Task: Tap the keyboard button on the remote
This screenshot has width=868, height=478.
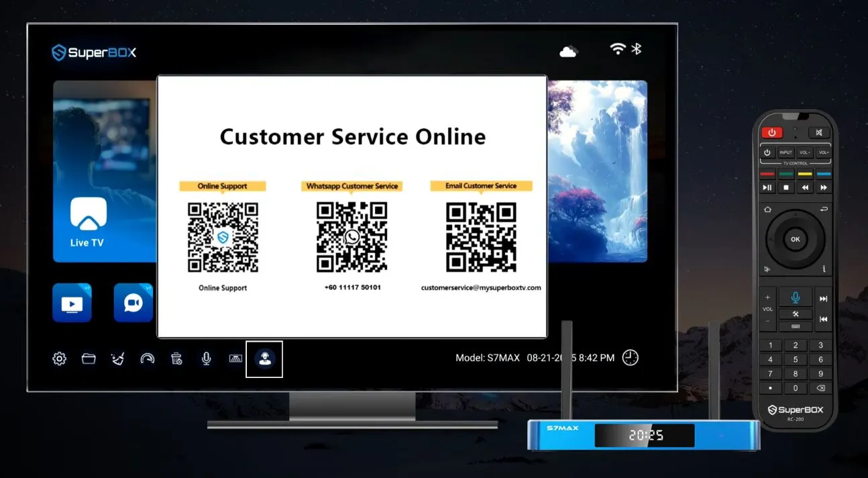Action: [796, 326]
